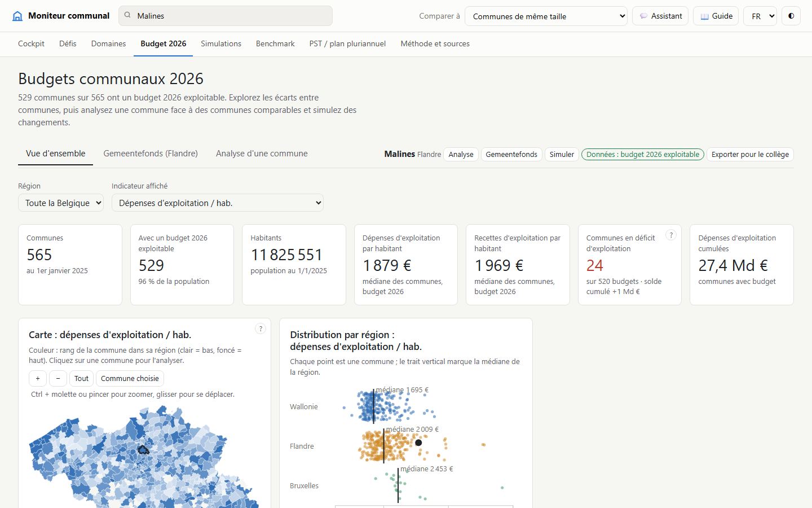The image size is (812, 508).
Task: Focus the Malines search field
Action: point(226,16)
